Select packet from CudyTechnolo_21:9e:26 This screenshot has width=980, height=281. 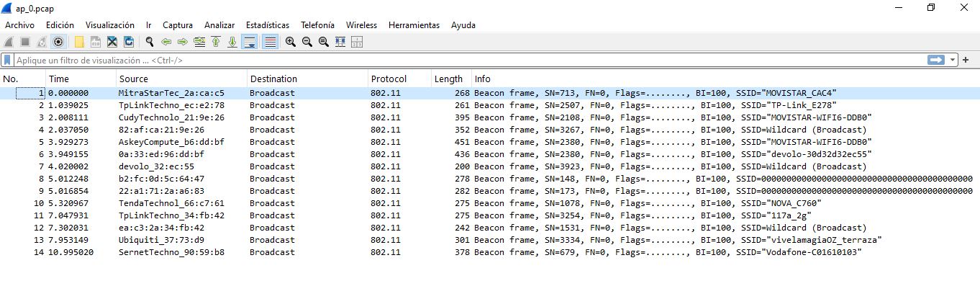click(x=489, y=117)
